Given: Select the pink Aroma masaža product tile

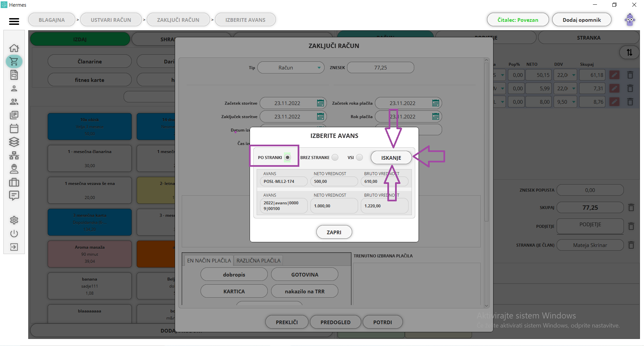Looking at the screenshot, I should click(x=90, y=254).
